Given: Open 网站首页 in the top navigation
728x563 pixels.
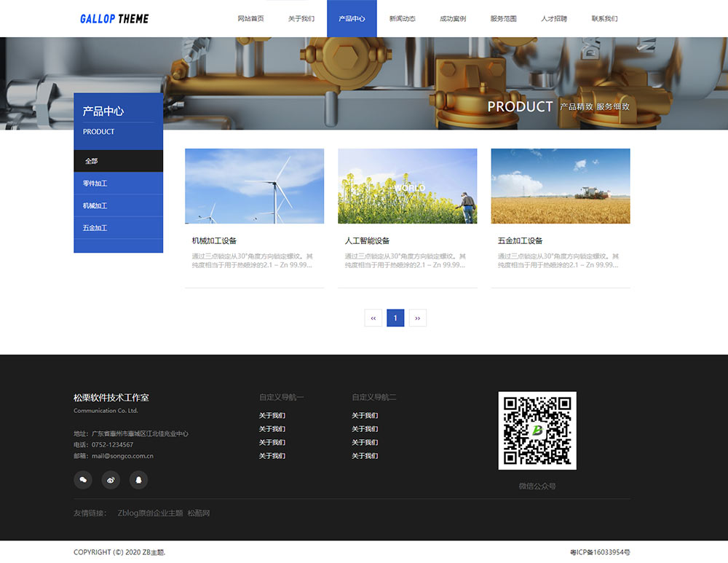Looking at the screenshot, I should pyautogui.click(x=250, y=19).
